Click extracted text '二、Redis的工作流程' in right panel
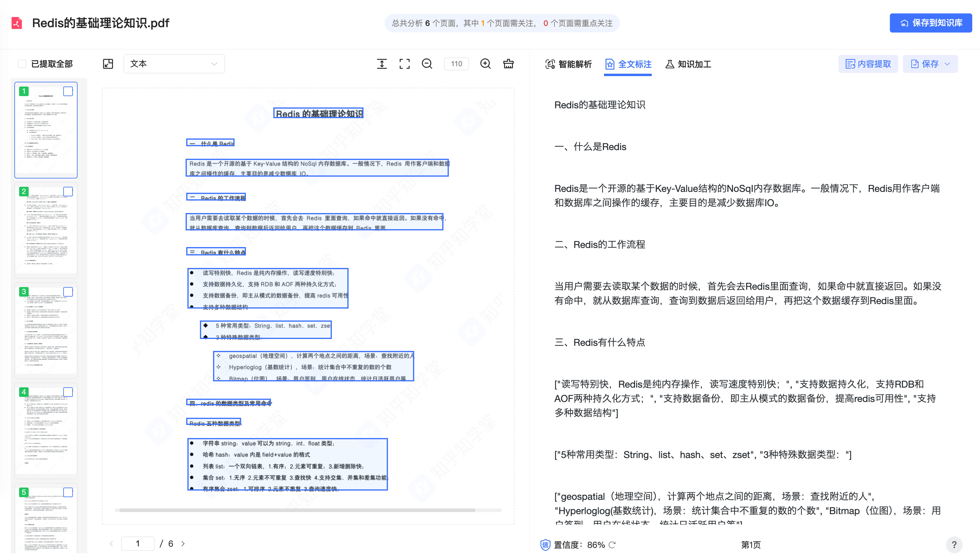The width and height of the screenshot is (980, 558). pos(600,244)
